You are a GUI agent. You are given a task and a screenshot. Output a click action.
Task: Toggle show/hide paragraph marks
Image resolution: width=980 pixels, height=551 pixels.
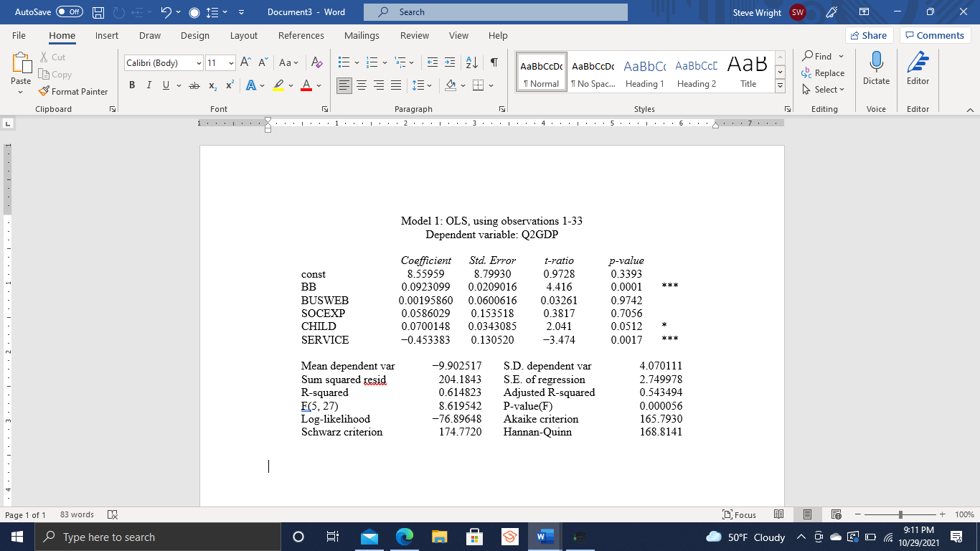(494, 63)
